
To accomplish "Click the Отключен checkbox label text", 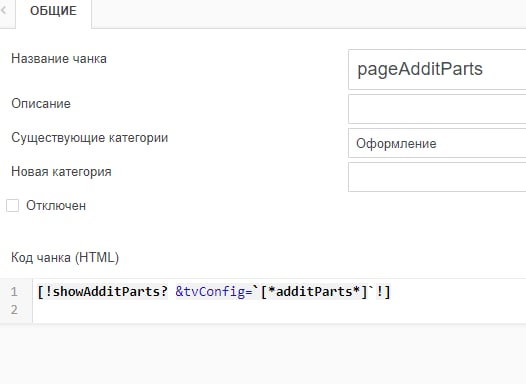I will pos(56,206).
